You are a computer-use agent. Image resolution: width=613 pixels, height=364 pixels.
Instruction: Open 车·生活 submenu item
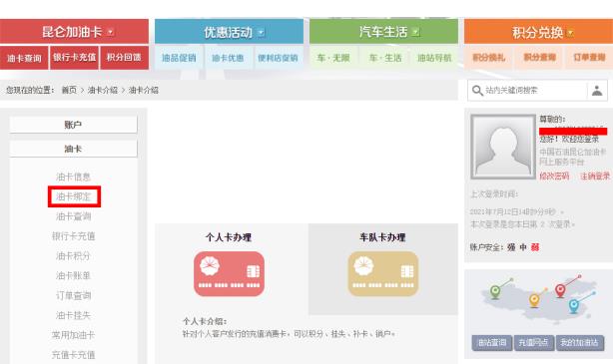385,58
